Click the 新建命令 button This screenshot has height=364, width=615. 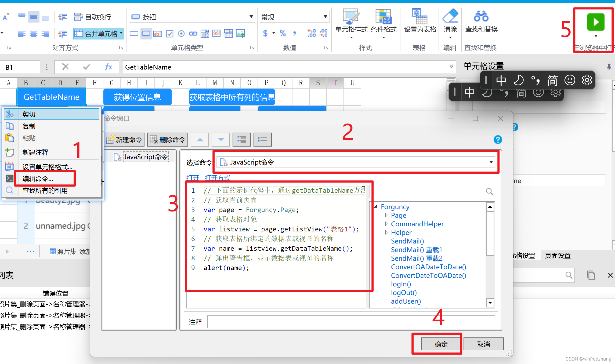[124, 140]
